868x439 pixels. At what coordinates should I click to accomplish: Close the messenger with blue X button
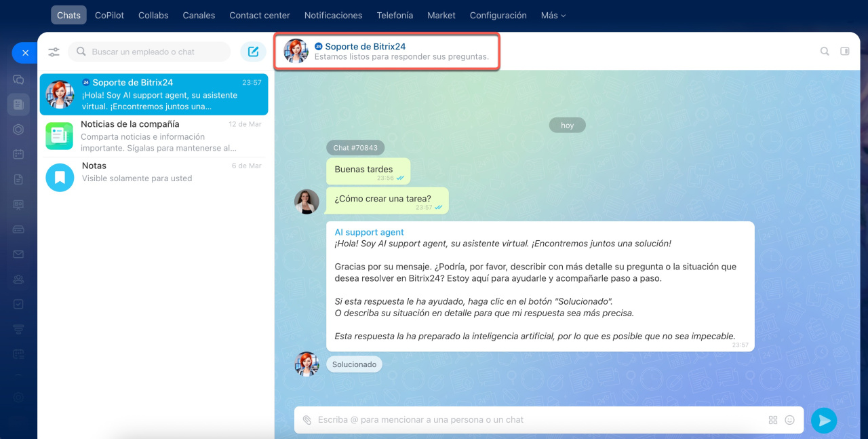coord(25,52)
